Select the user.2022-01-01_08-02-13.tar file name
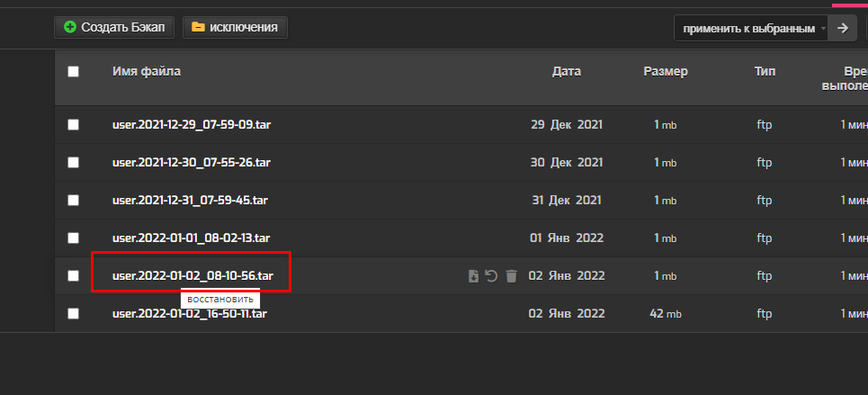The image size is (868, 395). (x=191, y=238)
